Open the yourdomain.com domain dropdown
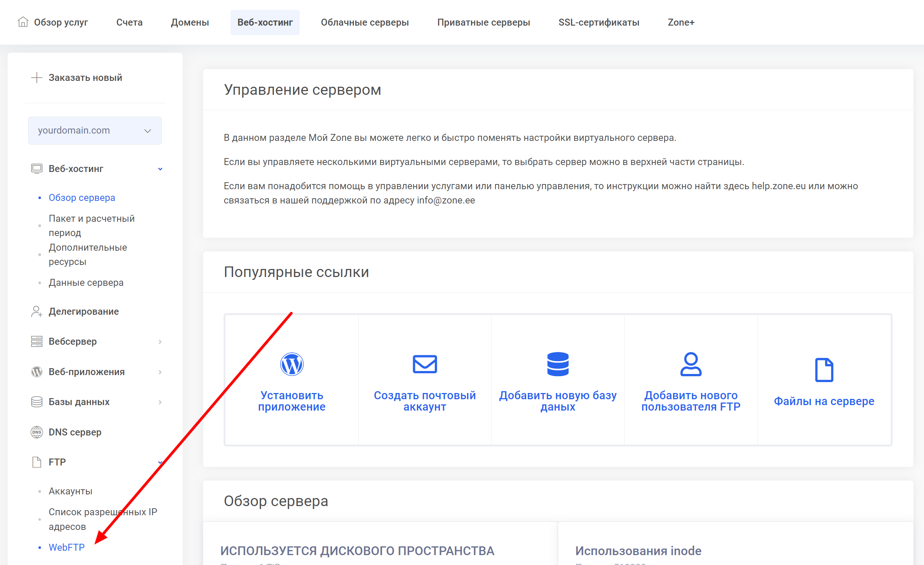The image size is (924, 565). tap(95, 131)
